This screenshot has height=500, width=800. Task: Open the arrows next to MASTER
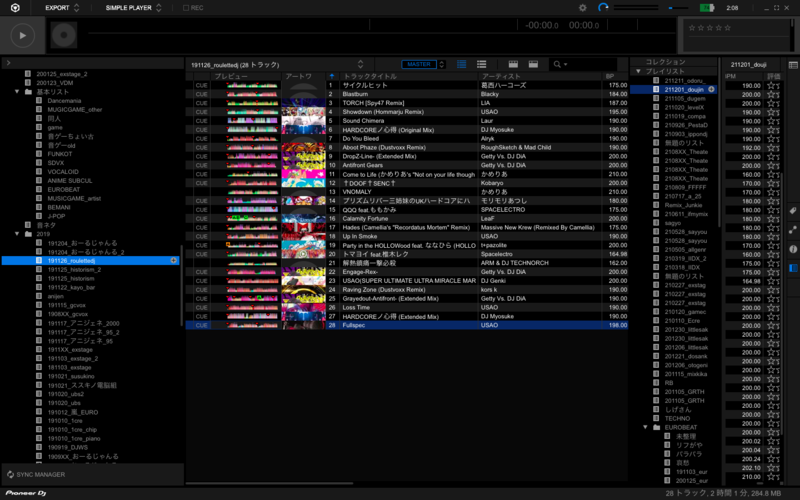[442, 64]
